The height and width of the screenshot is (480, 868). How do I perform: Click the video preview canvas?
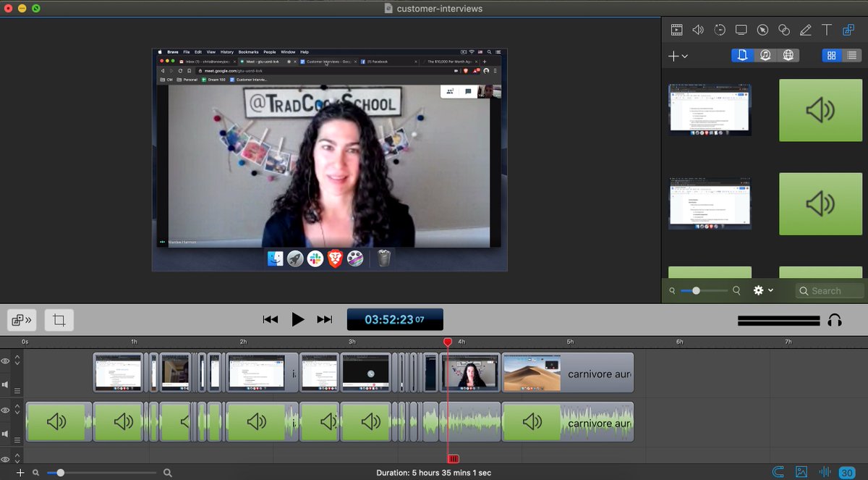(330, 160)
